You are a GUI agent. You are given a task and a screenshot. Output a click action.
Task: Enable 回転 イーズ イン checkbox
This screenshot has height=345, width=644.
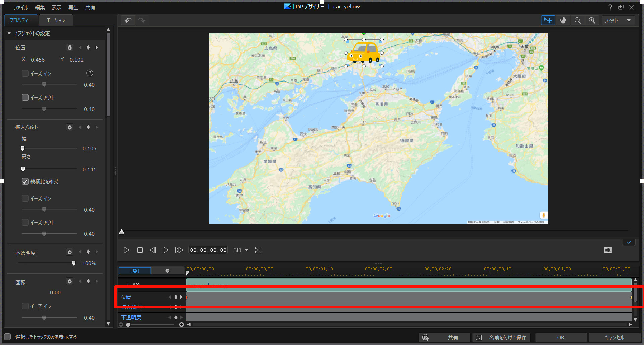pos(25,306)
